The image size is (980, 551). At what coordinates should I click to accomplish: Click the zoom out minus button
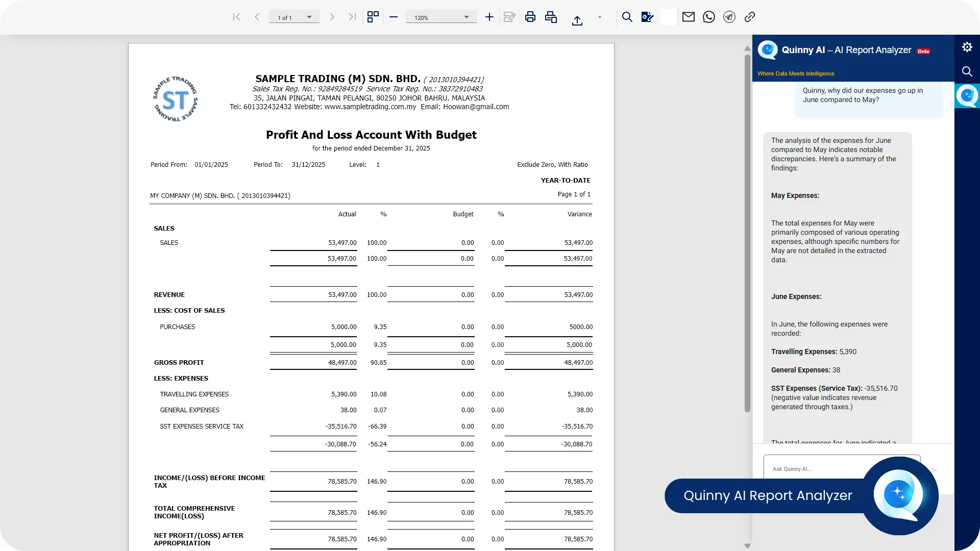393,17
